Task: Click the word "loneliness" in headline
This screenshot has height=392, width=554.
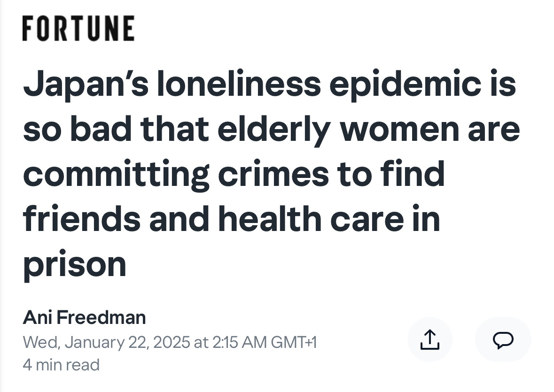Action: 239,85
